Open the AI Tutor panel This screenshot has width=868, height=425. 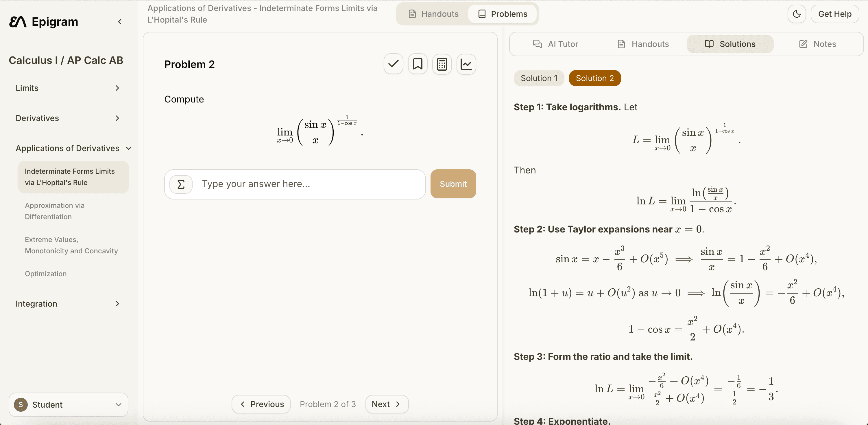coord(555,44)
